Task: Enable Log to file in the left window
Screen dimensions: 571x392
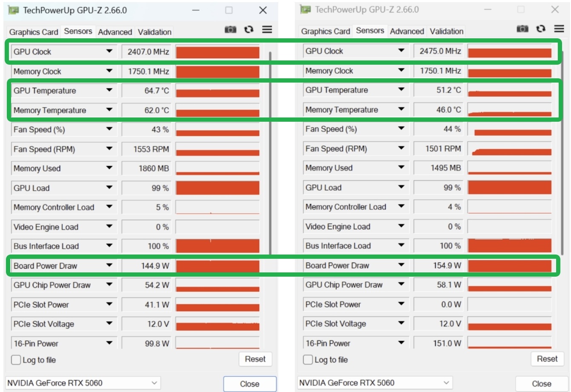Action: coord(16,360)
